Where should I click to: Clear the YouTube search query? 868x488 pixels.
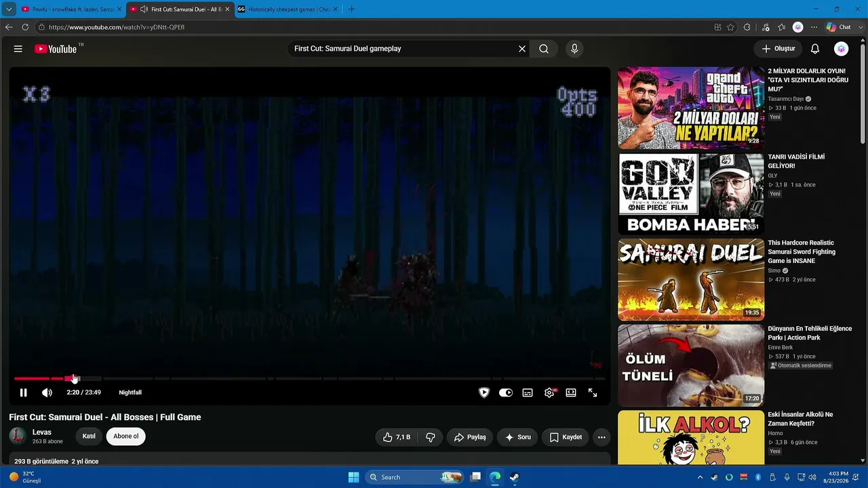click(522, 49)
